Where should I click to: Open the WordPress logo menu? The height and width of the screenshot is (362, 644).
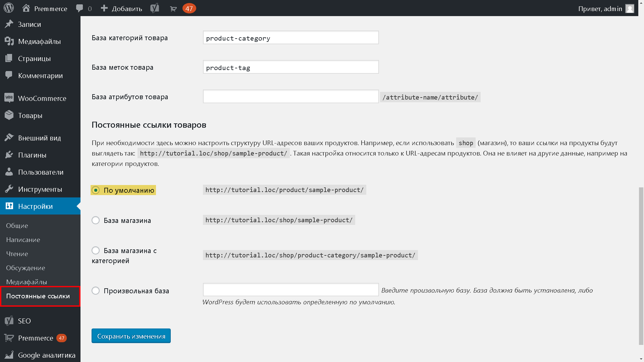9,8
